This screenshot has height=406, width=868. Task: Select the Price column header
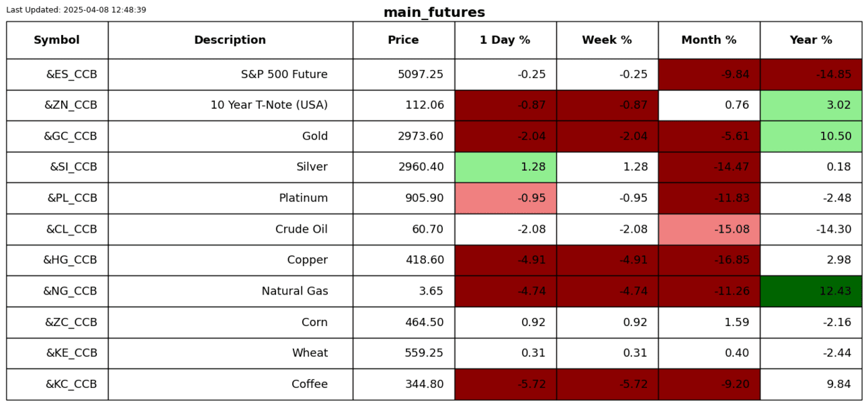[x=403, y=40]
